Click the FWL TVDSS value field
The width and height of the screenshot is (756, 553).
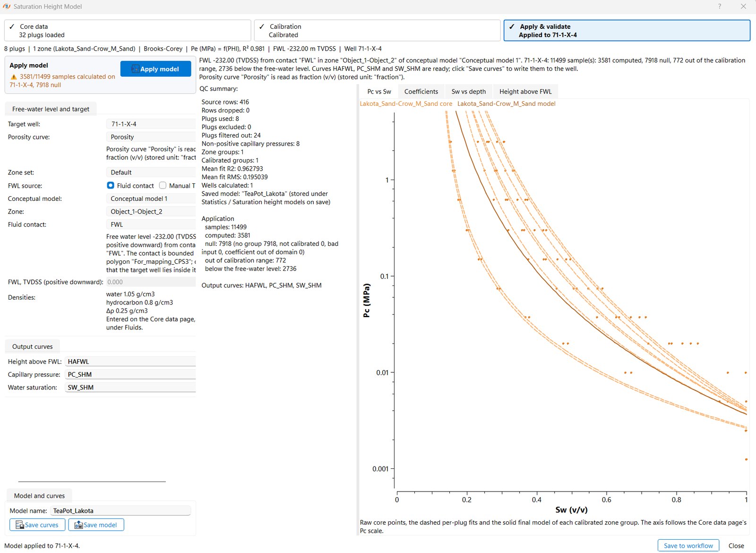[x=151, y=282]
